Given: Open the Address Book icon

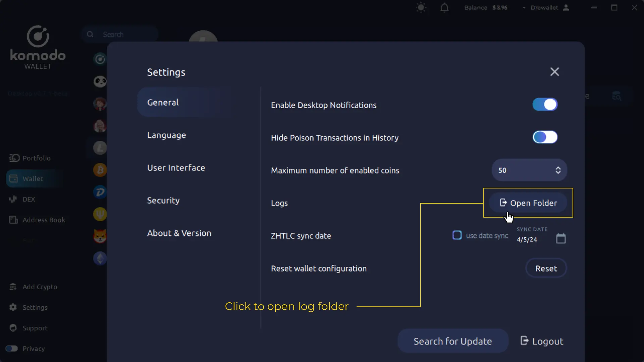Looking at the screenshot, I should [x=13, y=220].
